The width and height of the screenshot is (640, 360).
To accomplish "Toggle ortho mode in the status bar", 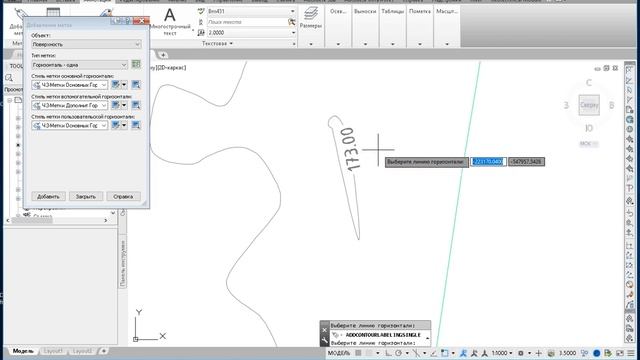I will tap(388, 353).
